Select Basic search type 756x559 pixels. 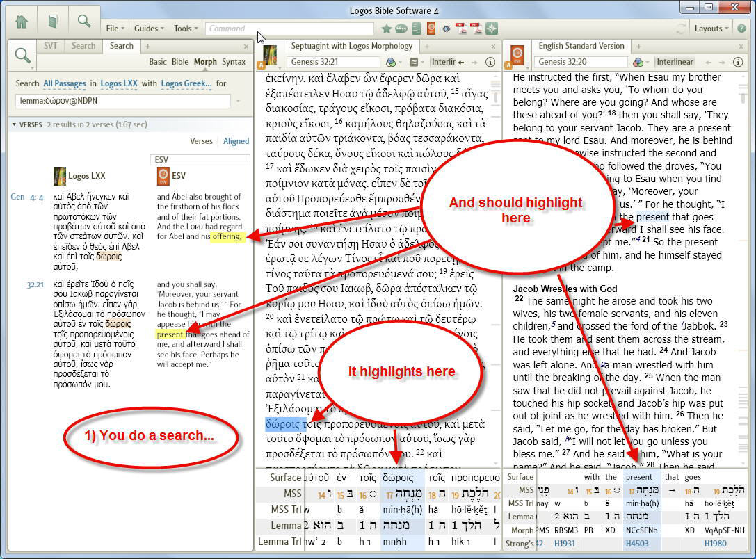click(x=158, y=62)
